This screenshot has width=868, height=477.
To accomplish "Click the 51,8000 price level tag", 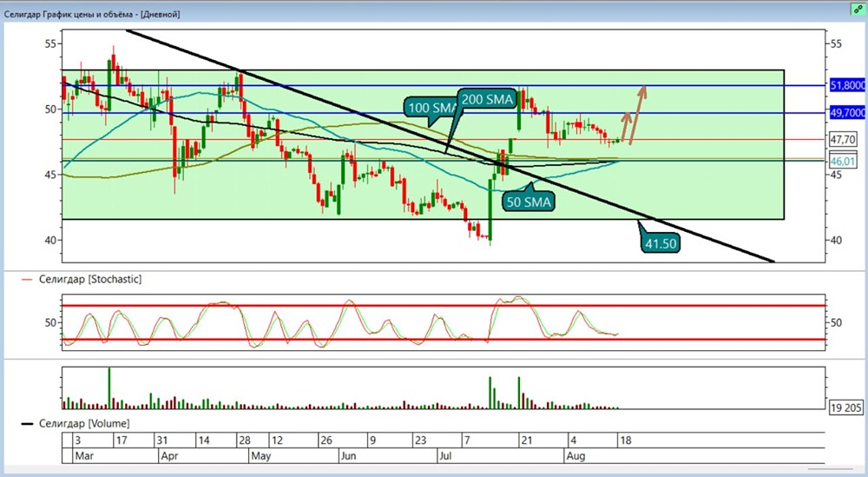I will pos(847,85).
